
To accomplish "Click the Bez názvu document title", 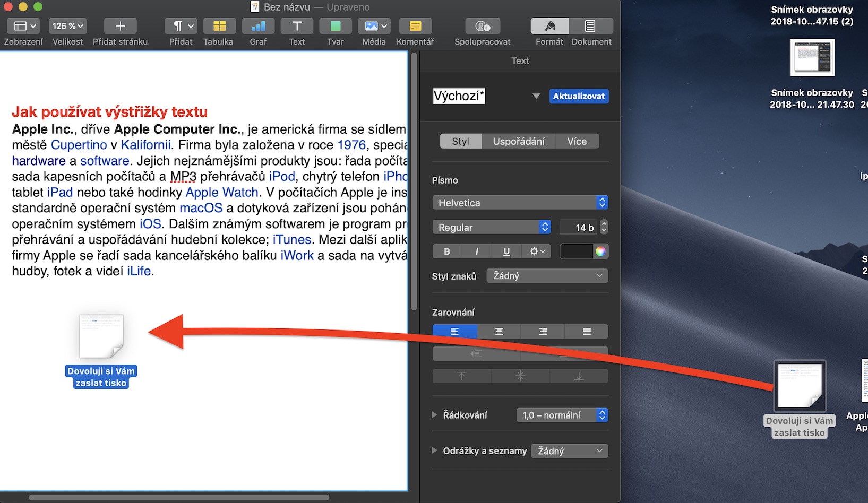I will pos(287,7).
